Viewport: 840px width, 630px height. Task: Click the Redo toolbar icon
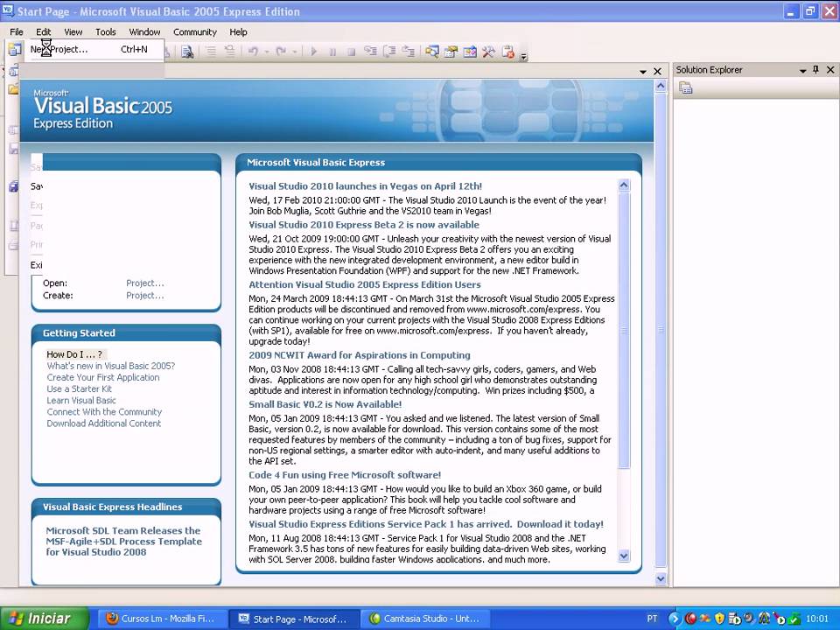point(281,52)
